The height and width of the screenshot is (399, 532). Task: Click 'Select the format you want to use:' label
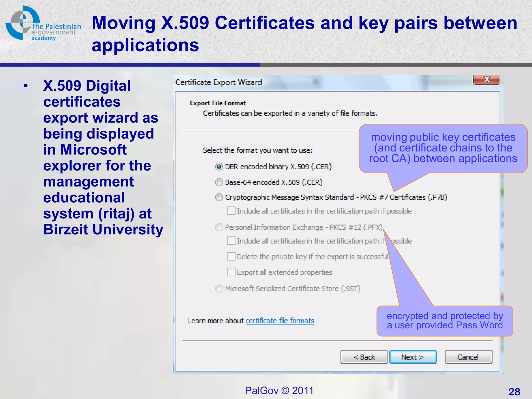point(258,150)
